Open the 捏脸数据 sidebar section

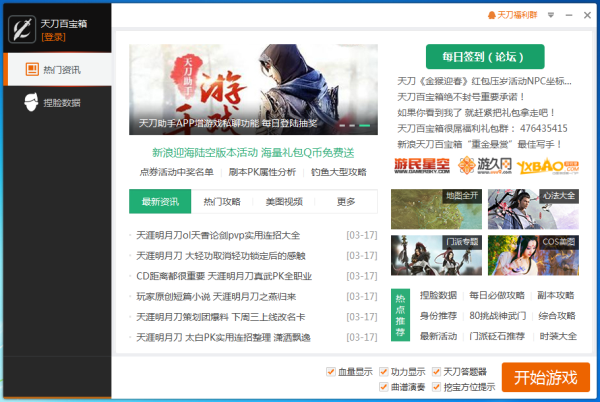pyautogui.click(x=57, y=102)
